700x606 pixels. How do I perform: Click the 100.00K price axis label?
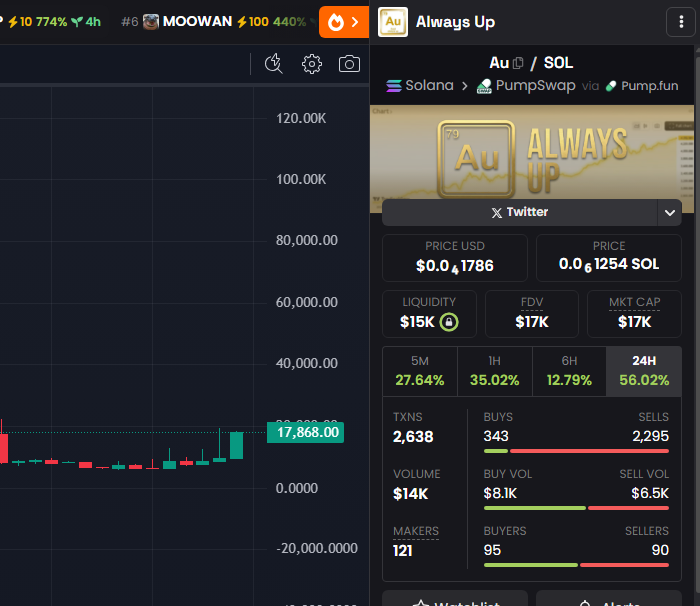pos(301,180)
